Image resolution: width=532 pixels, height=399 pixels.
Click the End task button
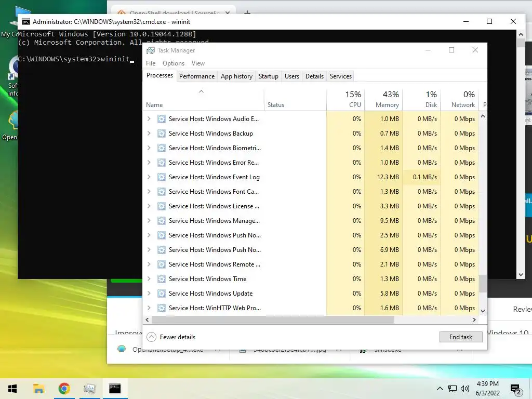click(x=461, y=337)
